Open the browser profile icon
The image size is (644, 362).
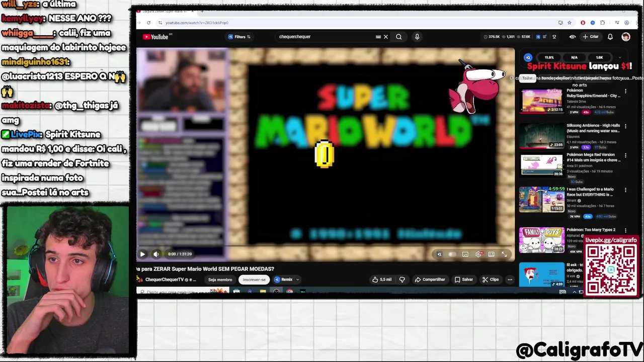point(626,23)
